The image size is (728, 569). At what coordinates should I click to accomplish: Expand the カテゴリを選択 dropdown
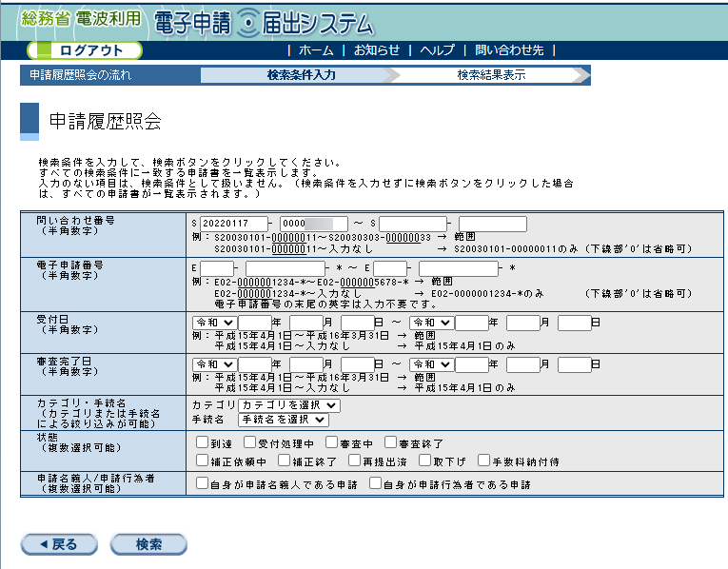click(x=289, y=405)
